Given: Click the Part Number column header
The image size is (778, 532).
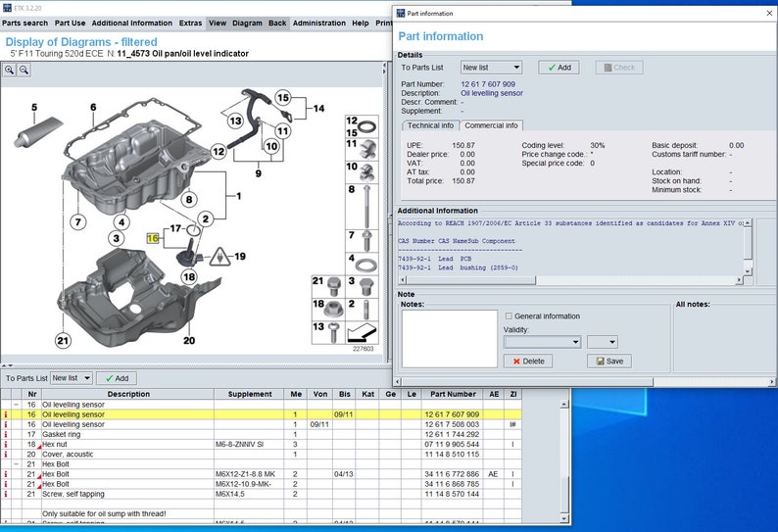Looking at the screenshot, I should coord(453,394).
